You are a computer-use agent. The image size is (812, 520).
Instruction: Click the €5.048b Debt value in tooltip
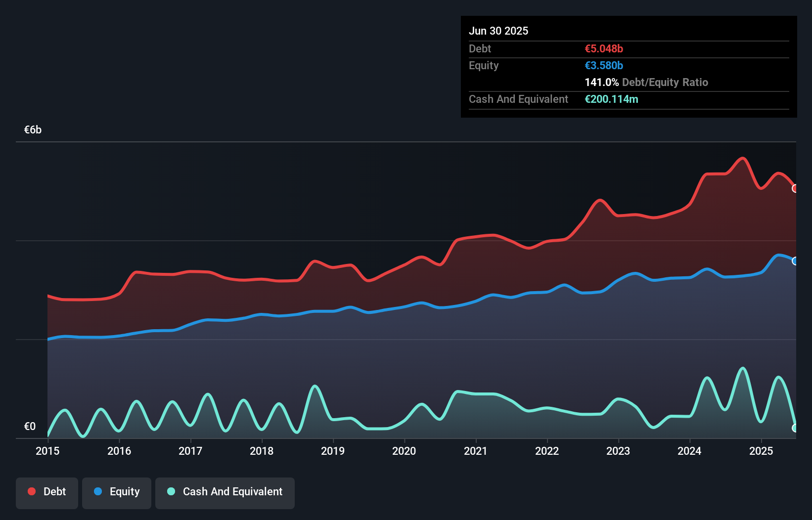pos(604,48)
